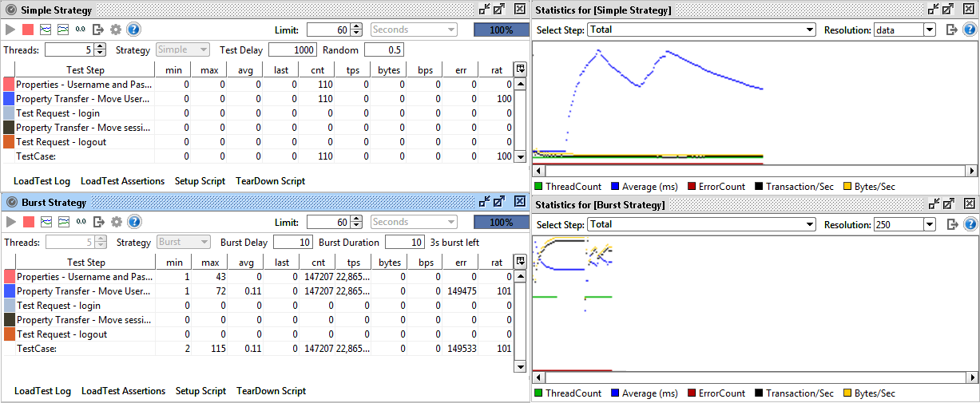Reset statistics (0.0 icon) in Simple Strategy
Screen dimensions: 980x403
[81, 30]
